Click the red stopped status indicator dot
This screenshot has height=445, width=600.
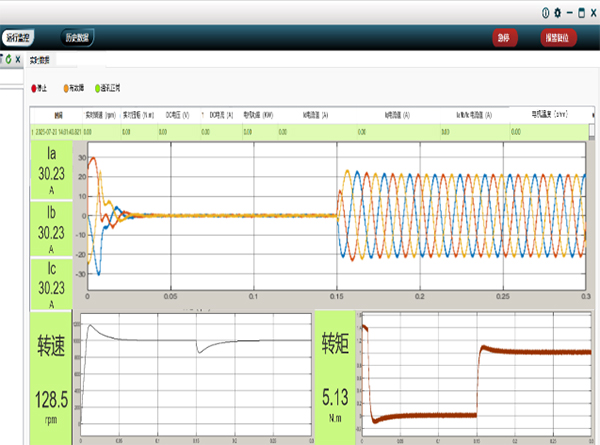point(34,88)
